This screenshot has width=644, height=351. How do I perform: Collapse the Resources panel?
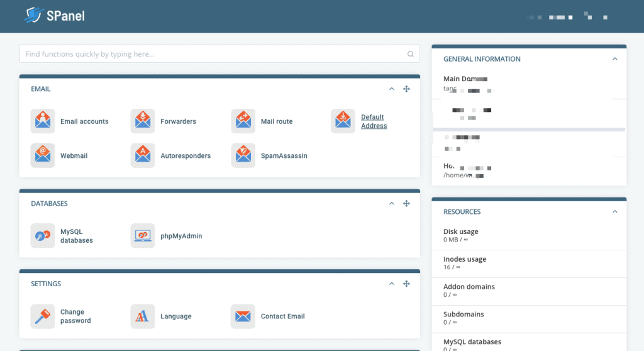614,212
